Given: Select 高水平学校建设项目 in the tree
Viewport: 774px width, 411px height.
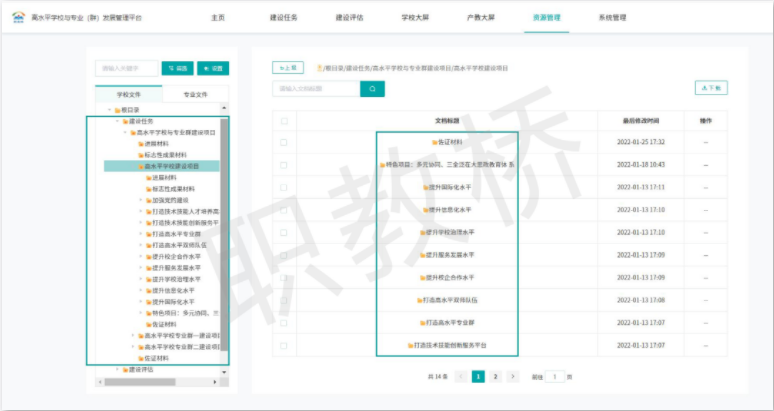Looking at the screenshot, I should pyautogui.click(x=162, y=166).
